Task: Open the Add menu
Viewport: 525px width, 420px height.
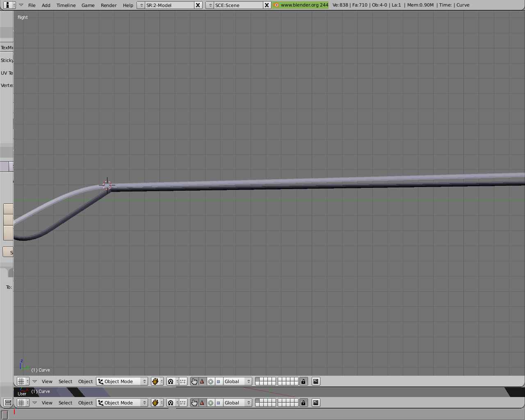Action: tap(46, 5)
